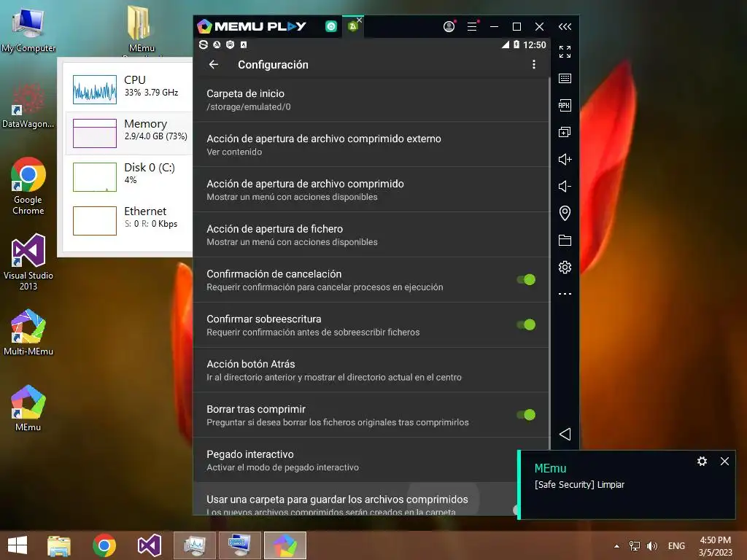
Task: Open MEmu settings gear in the sidebar
Action: click(565, 267)
